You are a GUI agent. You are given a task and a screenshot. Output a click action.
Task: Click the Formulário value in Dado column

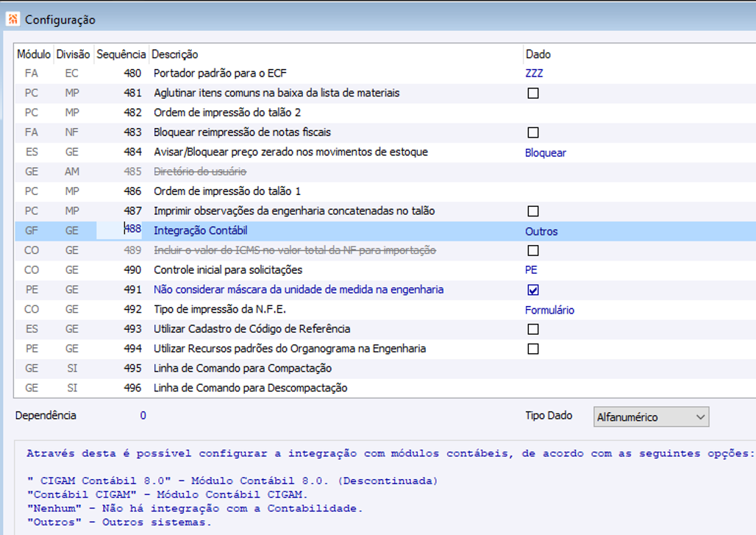pos(549,311)
